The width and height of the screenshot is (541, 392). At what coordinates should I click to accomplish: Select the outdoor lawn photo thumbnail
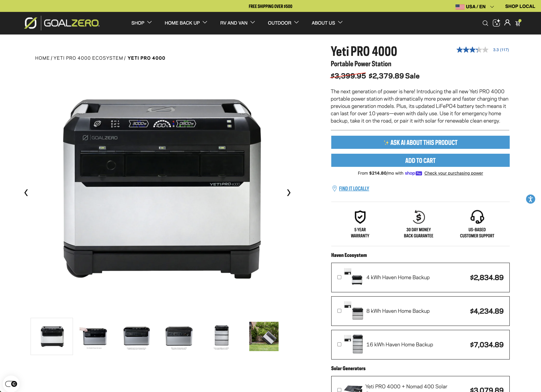click(x=264, y=336)
